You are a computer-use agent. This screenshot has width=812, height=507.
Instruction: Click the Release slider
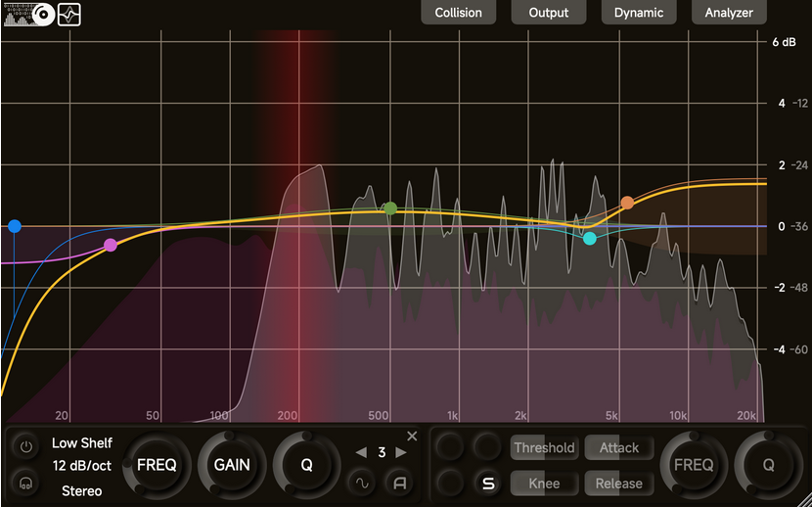(619, 484)
